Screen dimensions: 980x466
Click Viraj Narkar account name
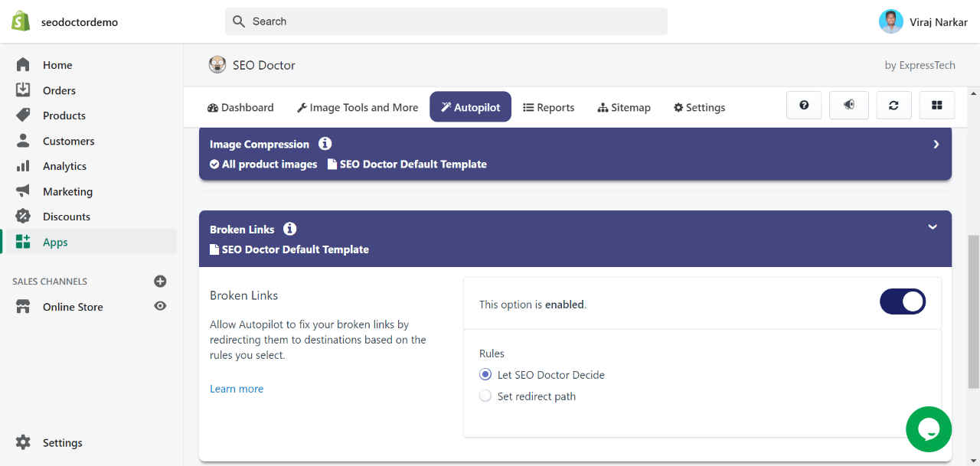pyautogui.click(x=939, y=22)
